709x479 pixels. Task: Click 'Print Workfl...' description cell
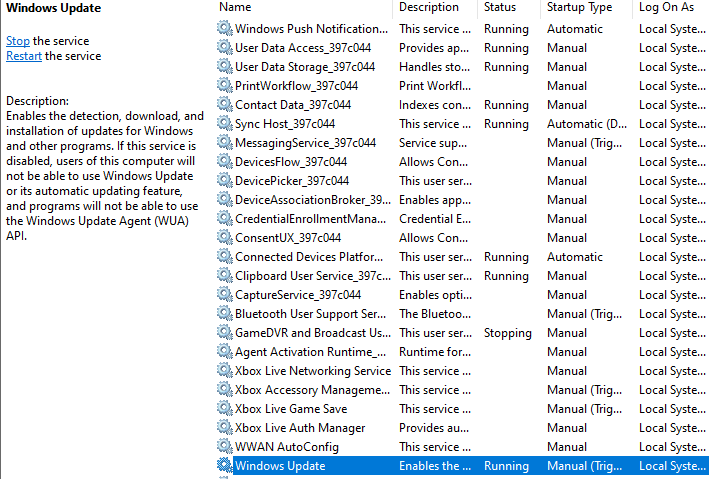tap(435, 86)
